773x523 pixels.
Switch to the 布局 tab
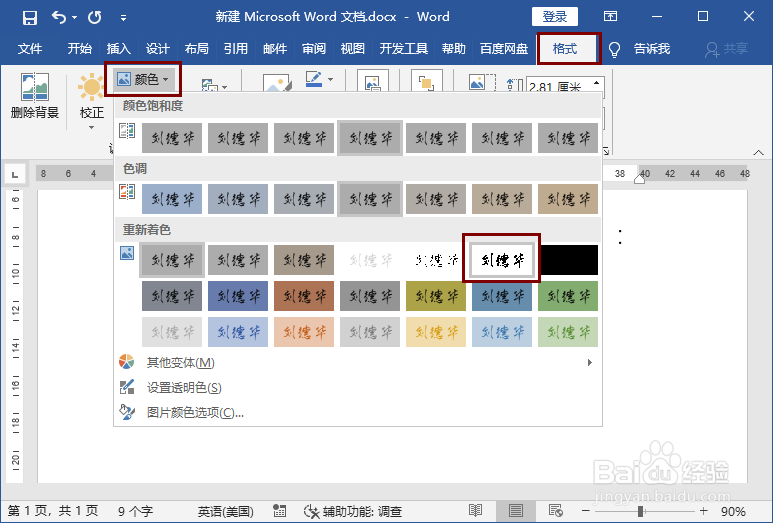196,49
